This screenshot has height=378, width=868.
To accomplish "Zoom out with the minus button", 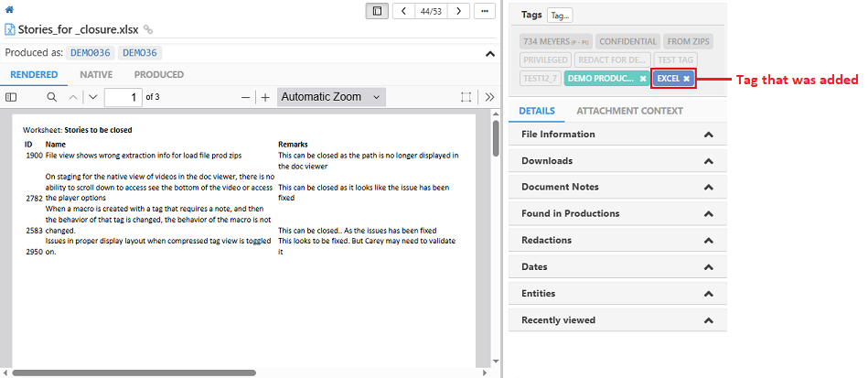I will click(246, 98).
